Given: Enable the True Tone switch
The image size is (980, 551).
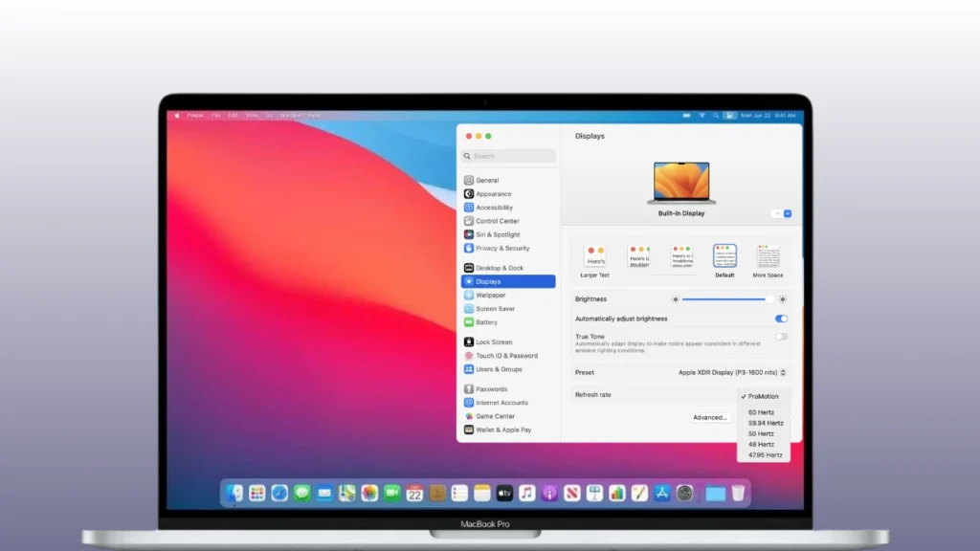Looking at the screenshot, I should pyautogui.click(x=782, y=337).
